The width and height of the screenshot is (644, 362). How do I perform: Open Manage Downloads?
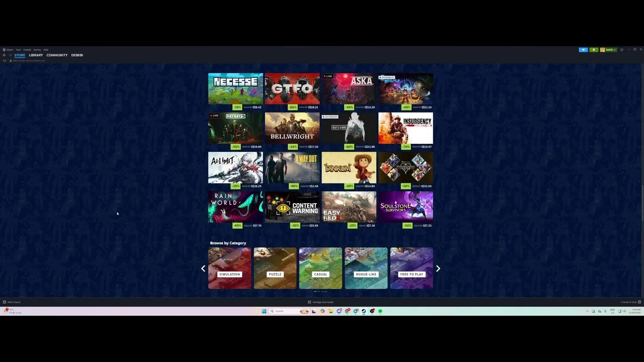tap(320, 302)
